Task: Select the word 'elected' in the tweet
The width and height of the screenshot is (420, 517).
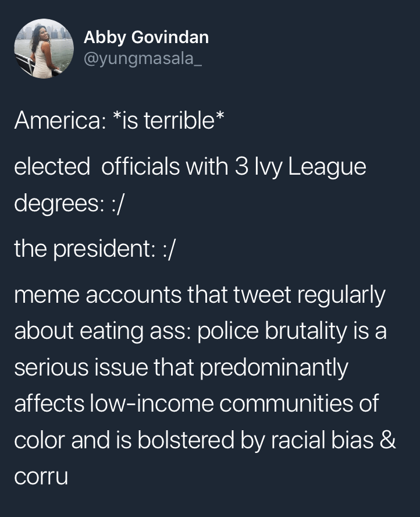Action: (x=52, y=167)
